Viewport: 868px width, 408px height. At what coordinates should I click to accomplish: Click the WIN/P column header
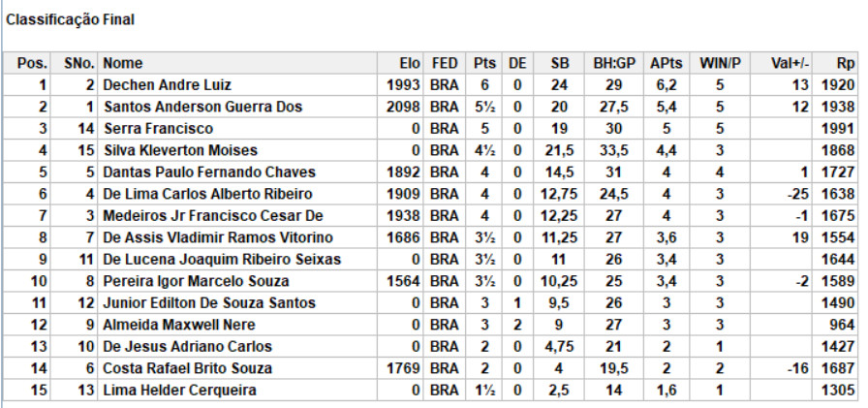tap(720, 63)
